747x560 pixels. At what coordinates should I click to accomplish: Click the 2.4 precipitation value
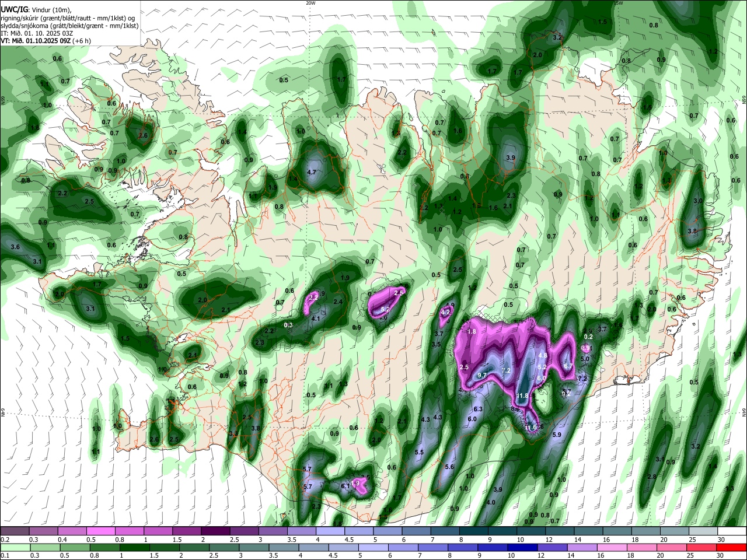[338, 302]
